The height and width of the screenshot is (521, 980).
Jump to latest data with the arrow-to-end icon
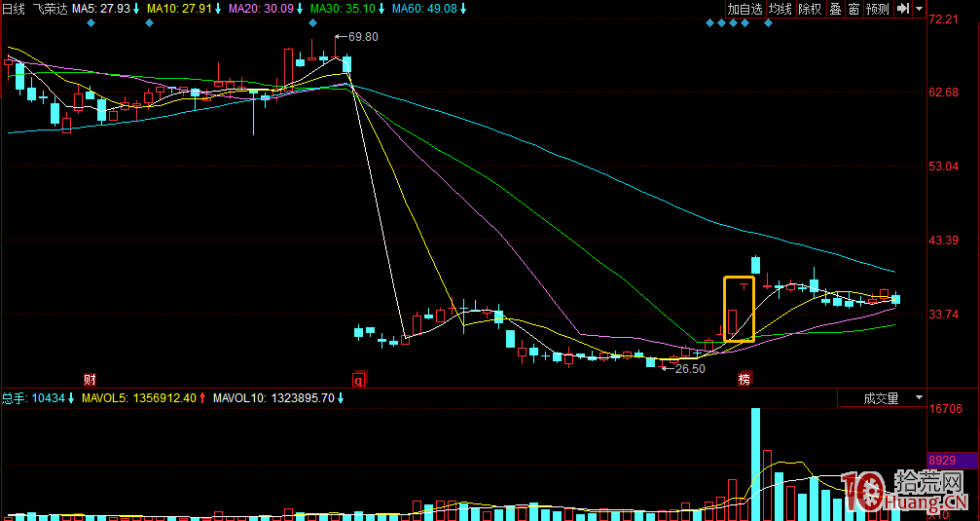tap(902, 9)
